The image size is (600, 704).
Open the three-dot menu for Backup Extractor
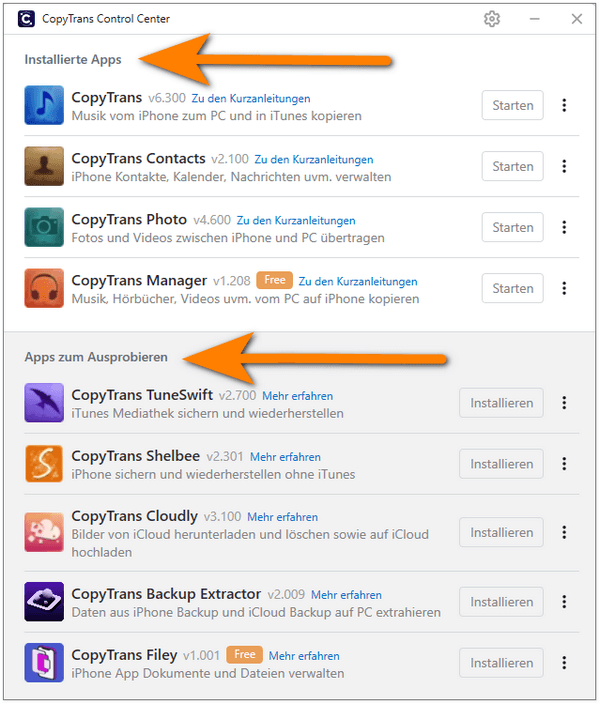click(564, 602)
